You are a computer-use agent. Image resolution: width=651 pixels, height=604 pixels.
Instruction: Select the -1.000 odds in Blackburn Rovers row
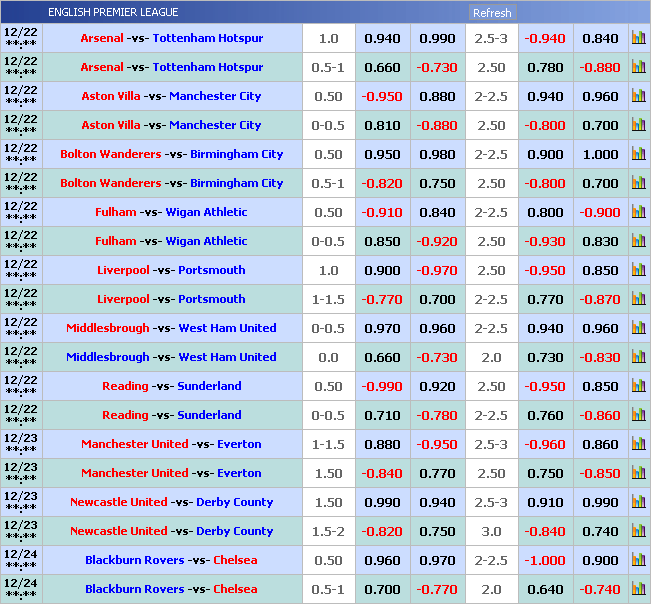tap(545, 561)
